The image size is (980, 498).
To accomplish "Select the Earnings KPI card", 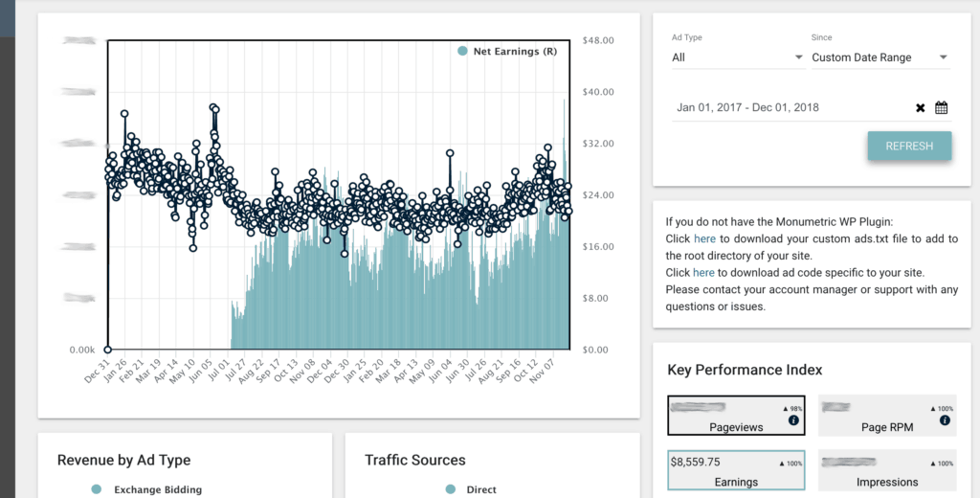I will (736, 471).
